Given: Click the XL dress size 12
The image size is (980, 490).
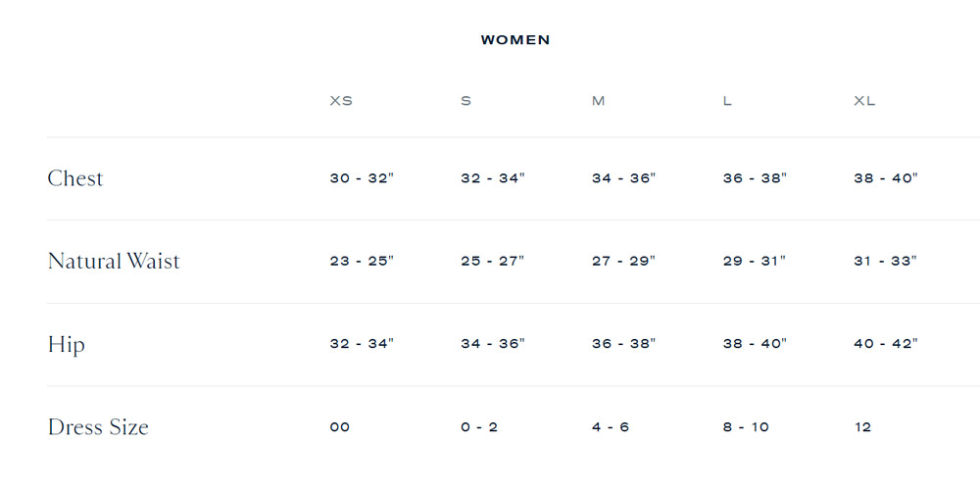Looking at the screenshot, I should point(862,427).
